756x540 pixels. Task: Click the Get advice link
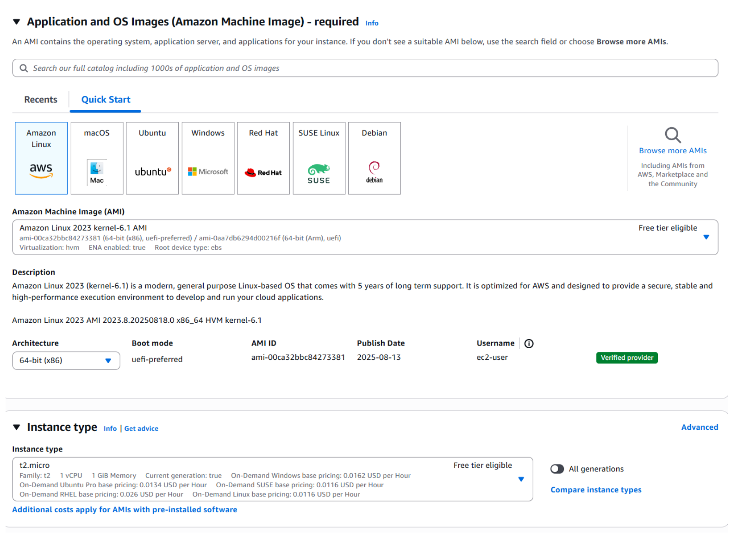pyautogui.click(x=141, y=428)
